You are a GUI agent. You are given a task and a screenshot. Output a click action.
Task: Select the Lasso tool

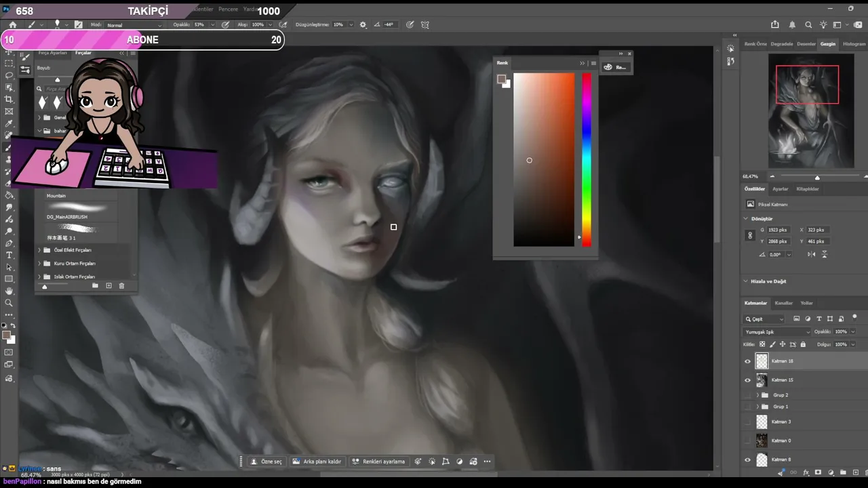[x=9, y=75]
